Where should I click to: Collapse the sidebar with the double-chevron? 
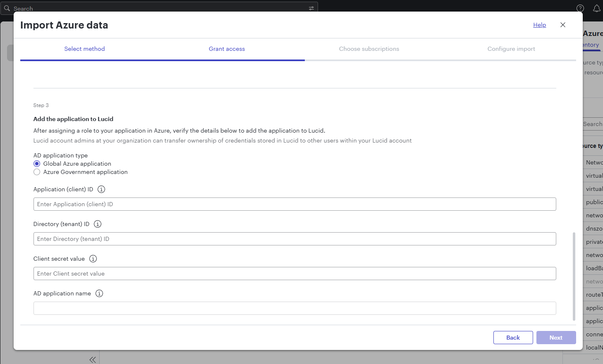tap(93, 359)
